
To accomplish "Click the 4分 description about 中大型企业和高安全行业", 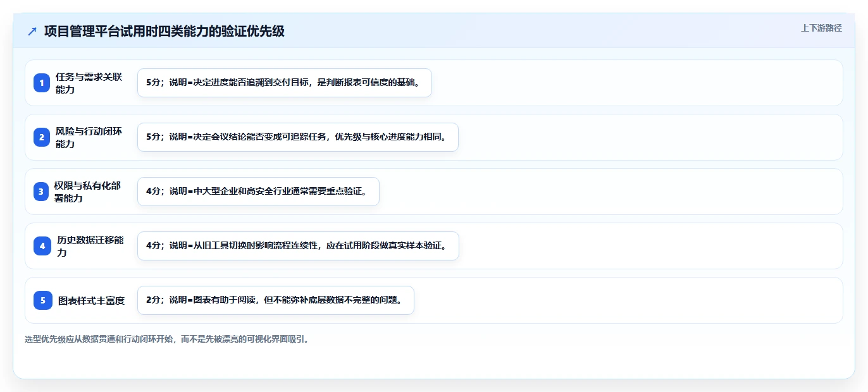I will coord(258,192).
